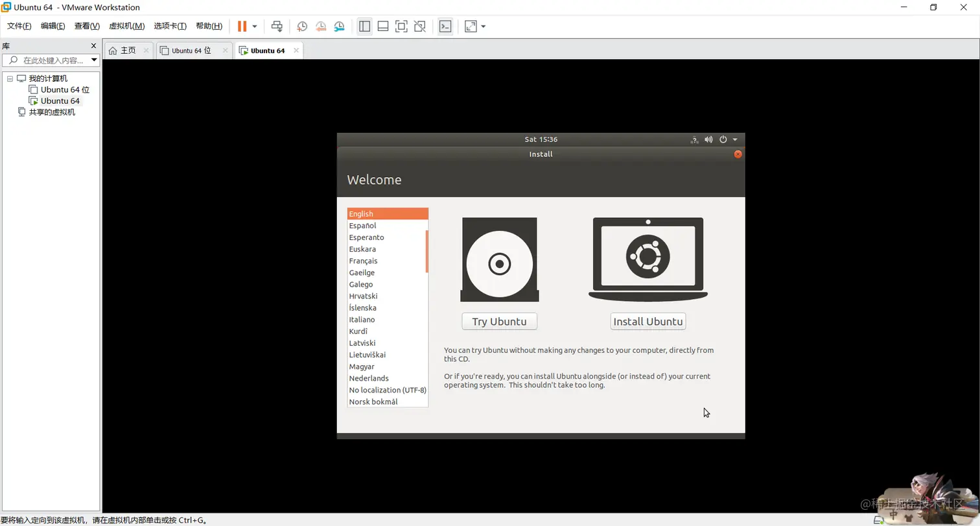Image resolution: width=980 pixels, height=526 pixels.
Task: Select Lietuviškai in the language list
Action: [x=386, y=355]
